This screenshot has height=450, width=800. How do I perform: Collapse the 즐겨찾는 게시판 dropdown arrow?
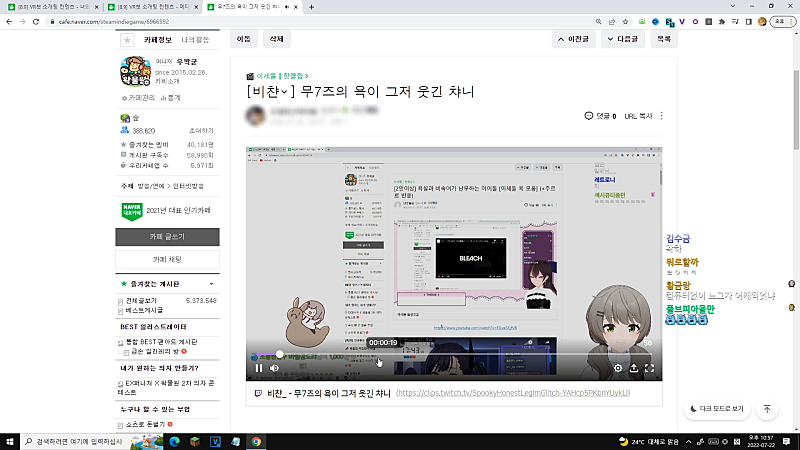tap(211, 284)
